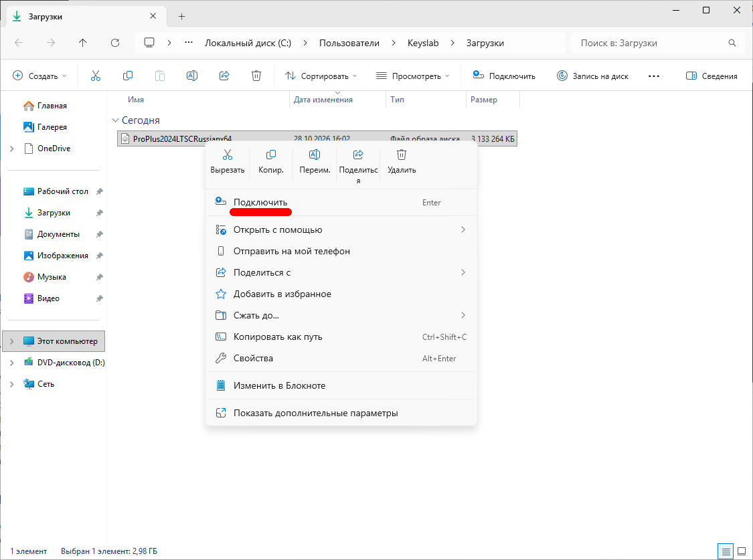The image size is (753, 560).
Task: Switch to large thumbnails view in status bar
Action: pyautogui.click(x=742, y=551)
